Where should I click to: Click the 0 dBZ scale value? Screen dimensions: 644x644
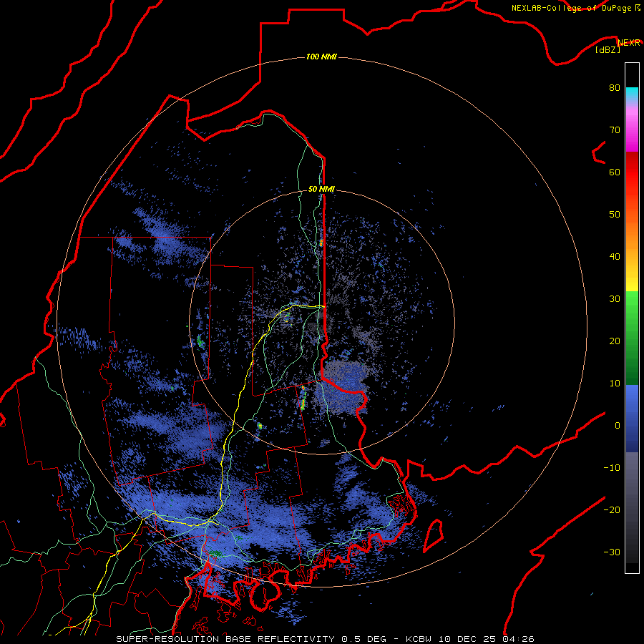(618, 426)
